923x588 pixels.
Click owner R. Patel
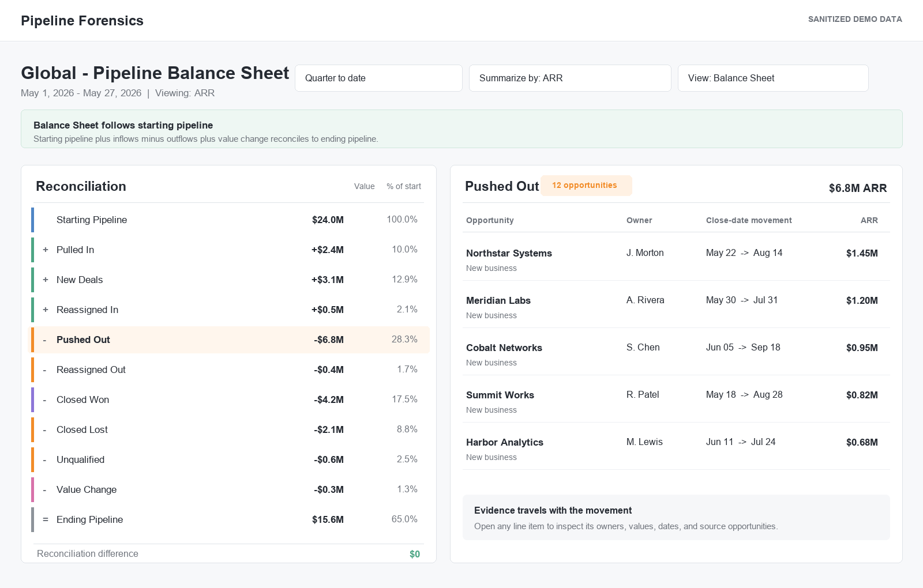[x=643, y=394]
